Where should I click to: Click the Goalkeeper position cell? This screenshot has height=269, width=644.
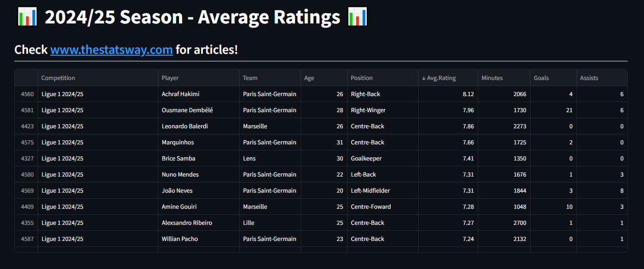tap(383, 158)
